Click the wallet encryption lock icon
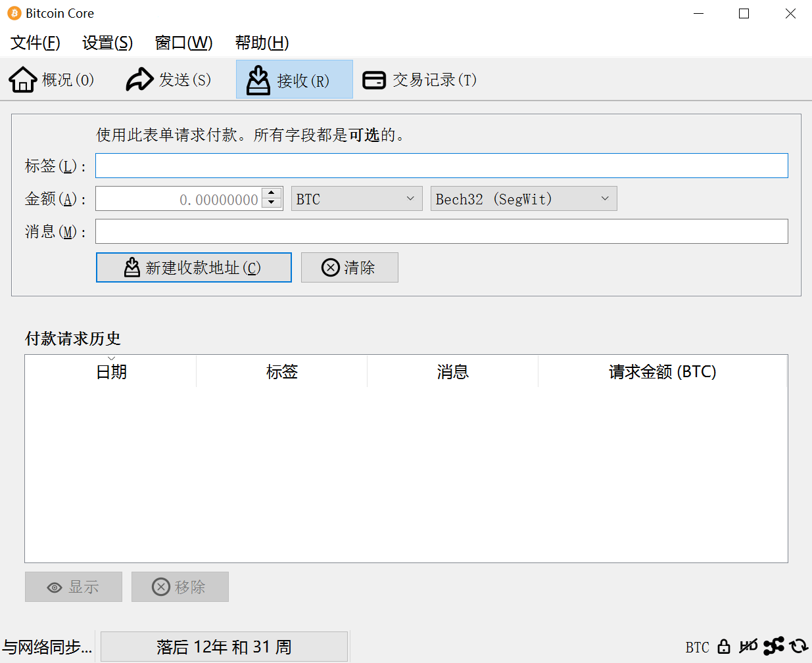 pyautogui.click(x=724, y=647)
